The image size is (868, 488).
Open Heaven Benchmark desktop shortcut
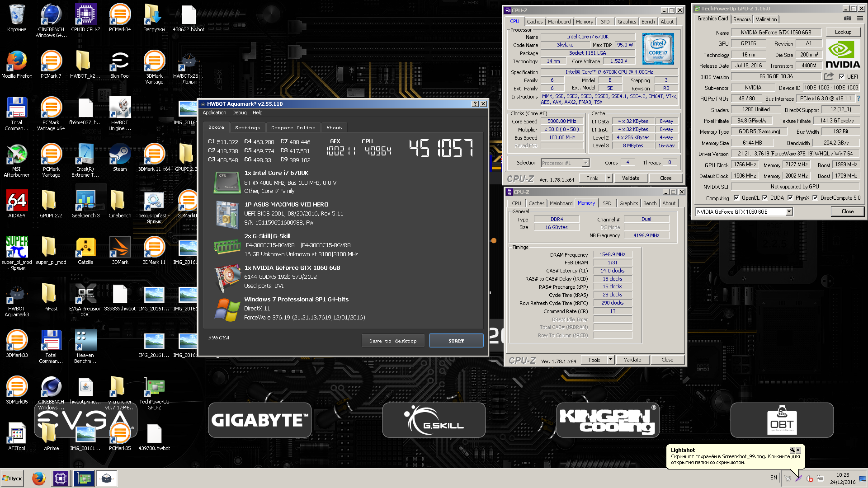click(x=85, y=346)
